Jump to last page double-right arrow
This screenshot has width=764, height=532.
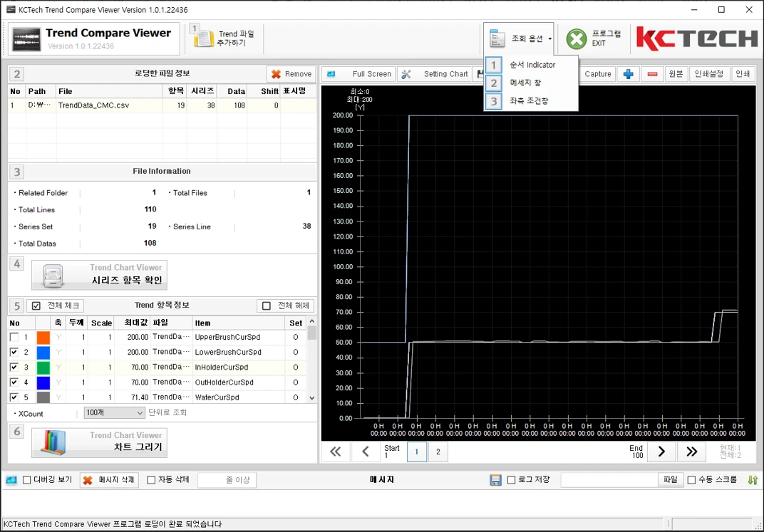point(691,452)
